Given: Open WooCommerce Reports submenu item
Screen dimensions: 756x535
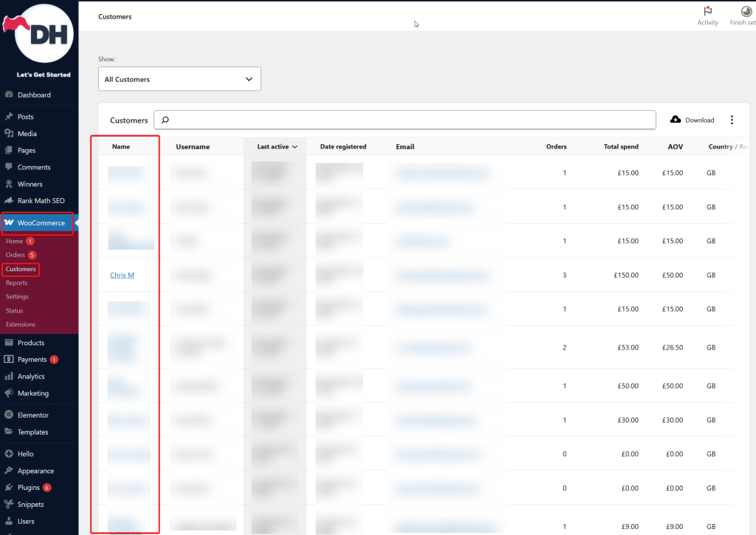Looking at the screenshot, I should point(16,283).
